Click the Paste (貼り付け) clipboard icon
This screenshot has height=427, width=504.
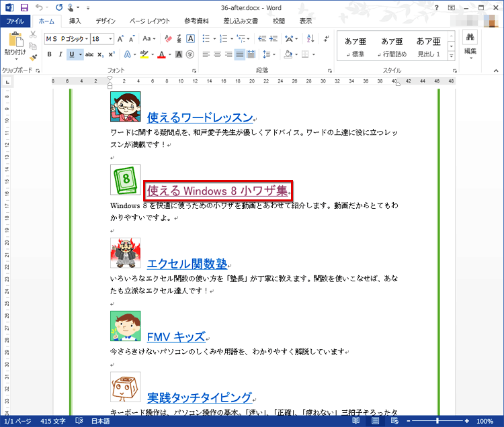point(15,40)
